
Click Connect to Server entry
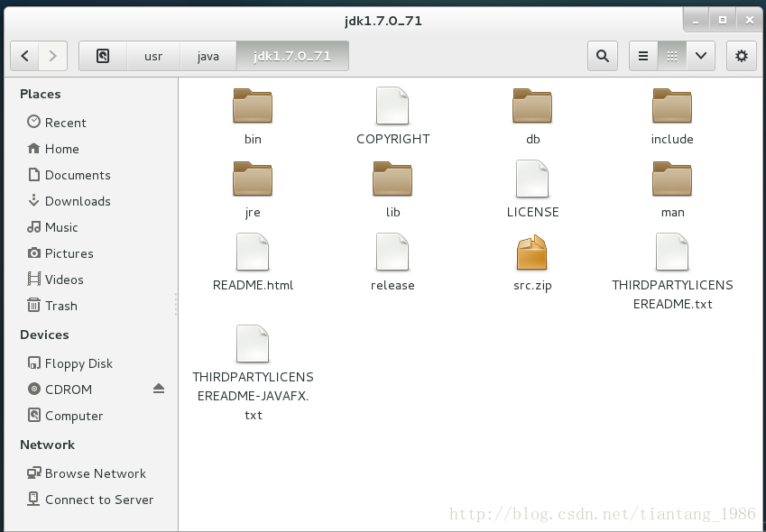pyautogui.click(x=90, y=500)
